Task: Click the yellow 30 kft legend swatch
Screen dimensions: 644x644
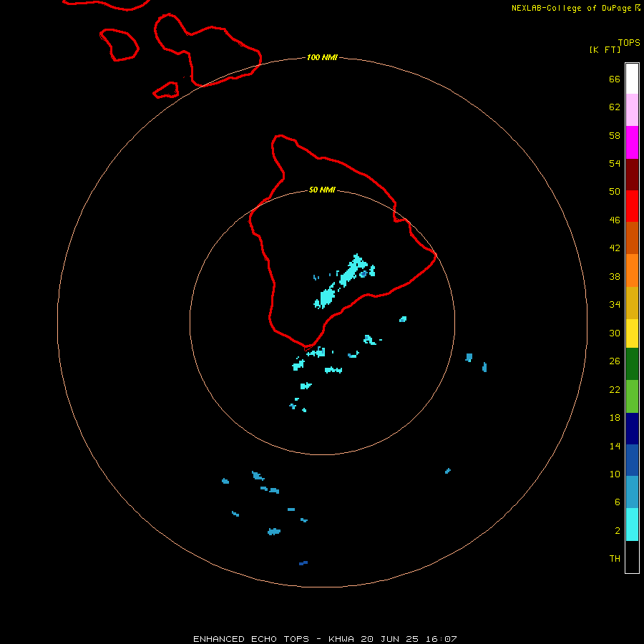Action: (x=632, y=333)
